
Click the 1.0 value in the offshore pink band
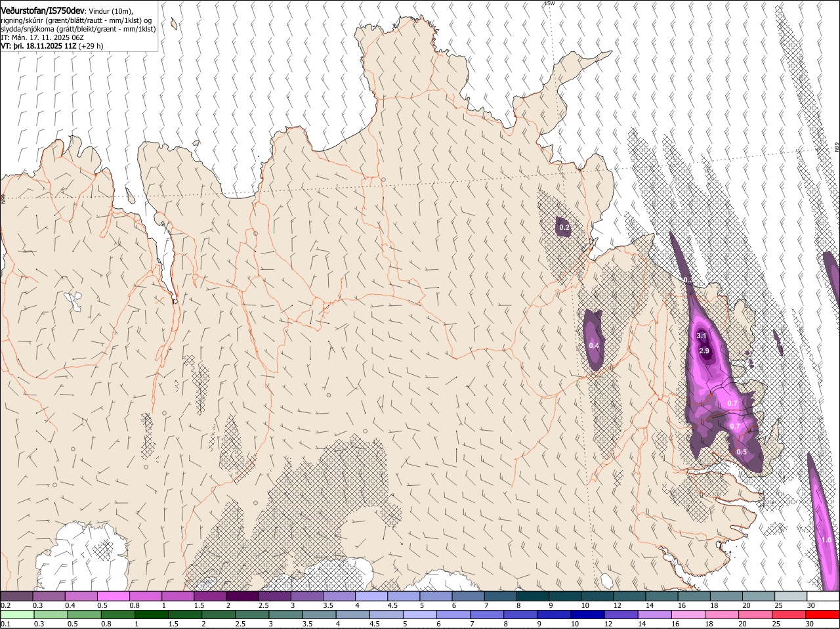(826, 540)
